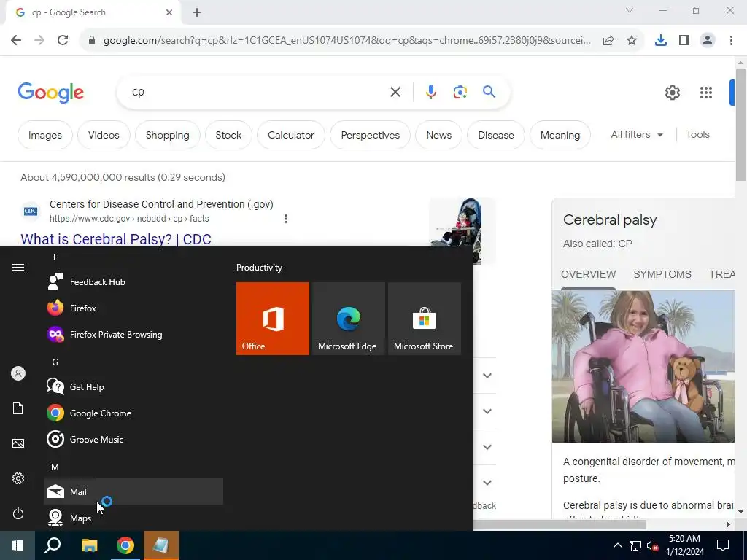Image resolution: width=747 pixels, height=560 pixels.
Task: Launch Firefox from the app list
Action: pyautogui.click(x=133, y=308)
